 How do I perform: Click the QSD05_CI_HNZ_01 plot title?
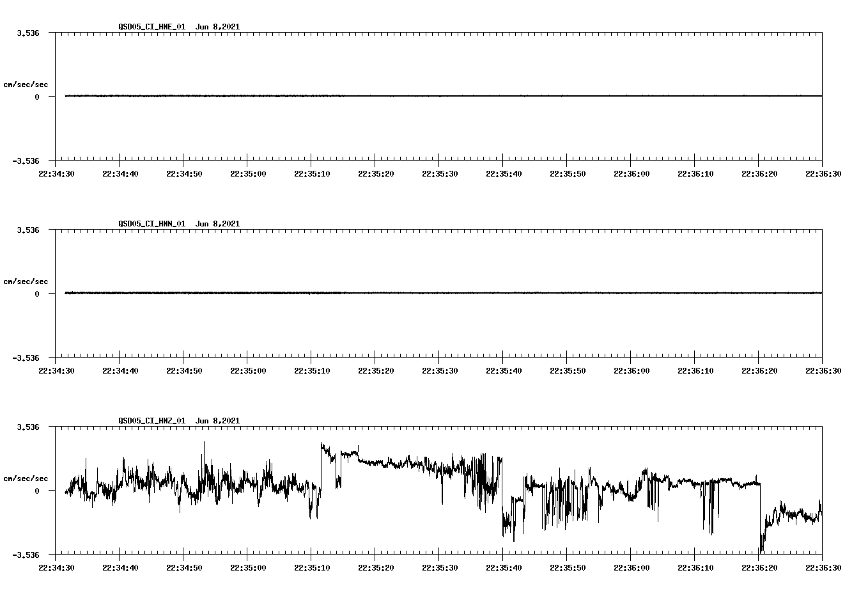(x=179, y=421)
